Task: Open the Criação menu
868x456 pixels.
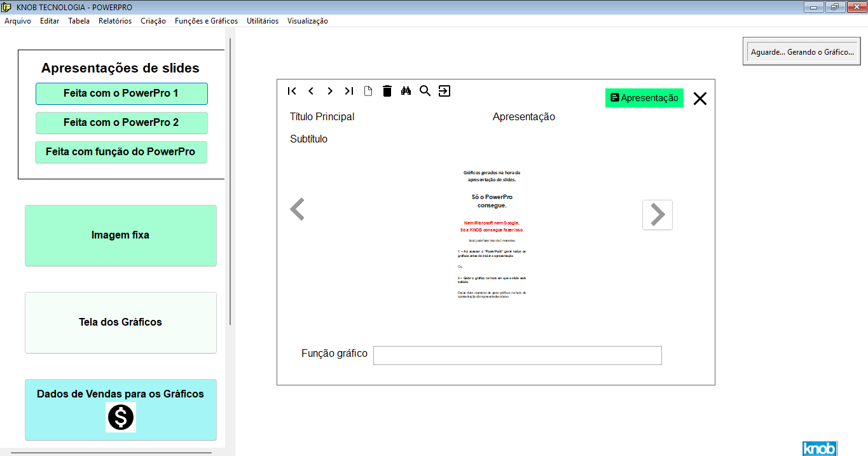Action: [153, 21]
